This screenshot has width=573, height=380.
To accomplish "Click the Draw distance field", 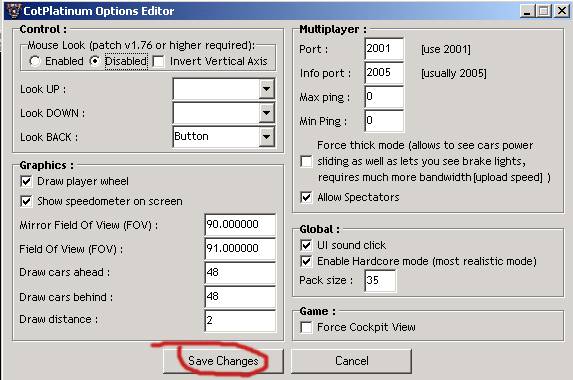I will (x=240, y=320).
